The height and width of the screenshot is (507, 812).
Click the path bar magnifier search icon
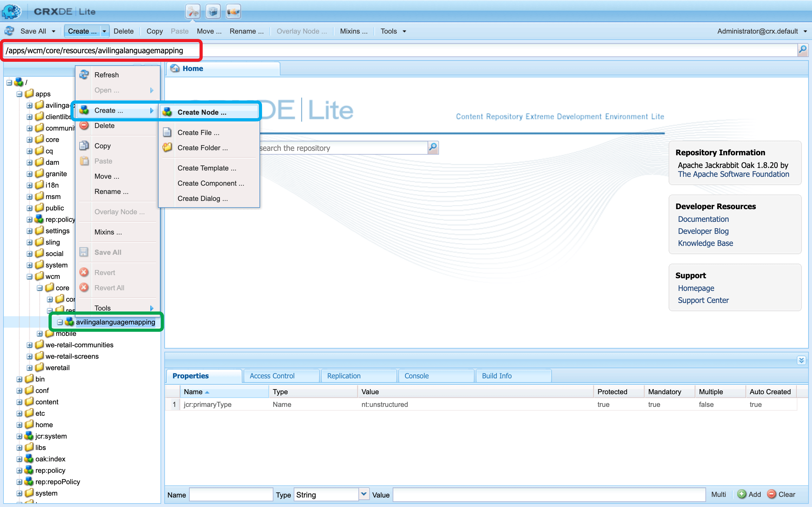(x=802, y=50)
